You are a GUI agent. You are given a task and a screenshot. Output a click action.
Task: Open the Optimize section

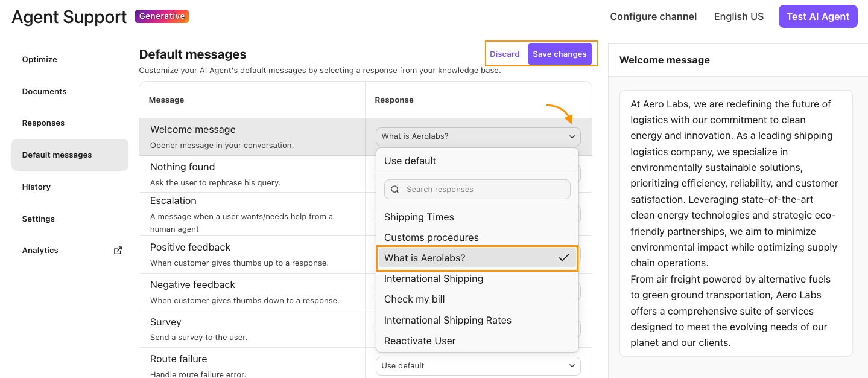[x=40, y=59]
